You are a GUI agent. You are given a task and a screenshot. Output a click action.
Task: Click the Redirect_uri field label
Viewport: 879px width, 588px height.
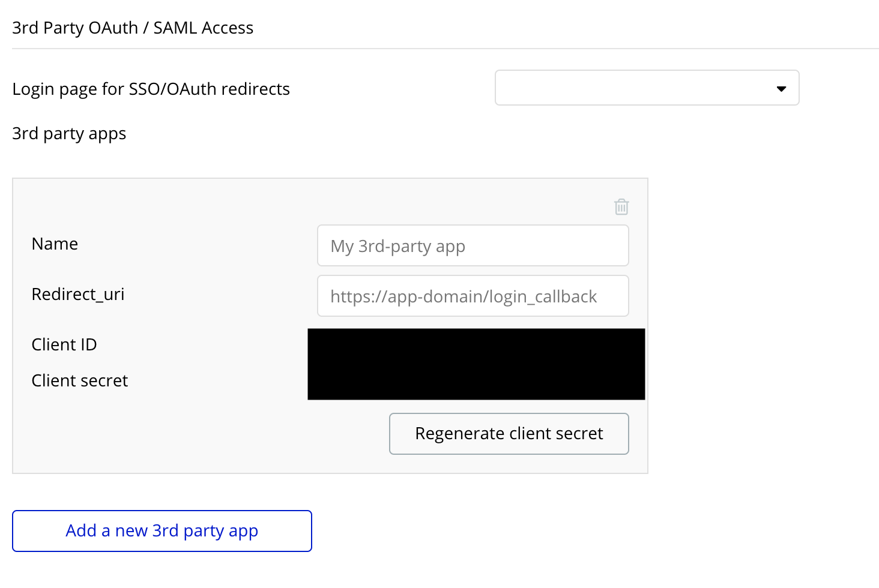pyautogui.click(x=78, y=294)
